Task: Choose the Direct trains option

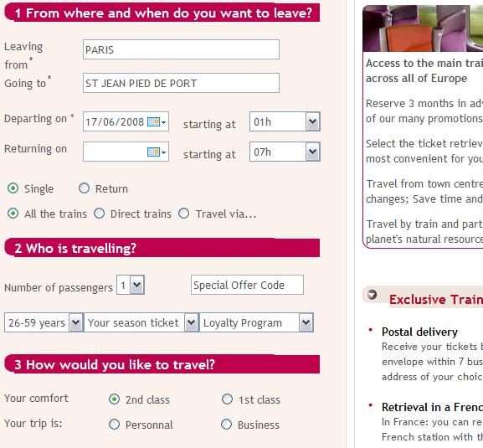Action: [99, 214]
